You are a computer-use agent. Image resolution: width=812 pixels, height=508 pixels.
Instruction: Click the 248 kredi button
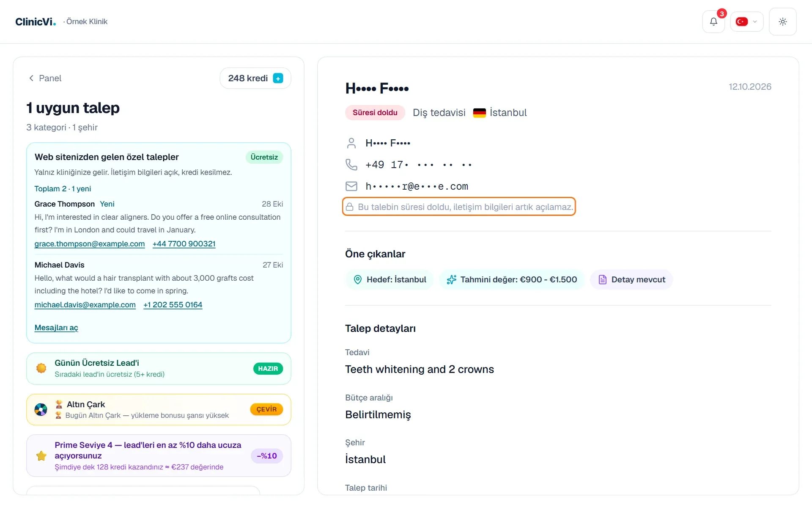coord(255,78)
